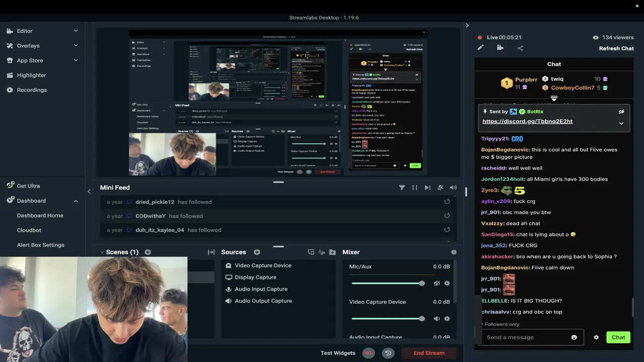
Task: Open Dashboard Home link
Action: (40, 215)
